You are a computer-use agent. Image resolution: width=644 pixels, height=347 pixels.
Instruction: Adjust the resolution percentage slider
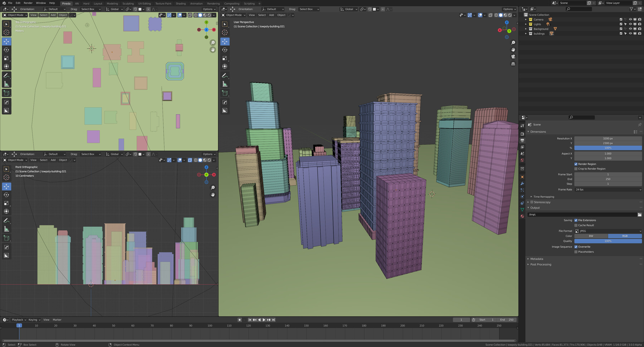pos(608,148)
